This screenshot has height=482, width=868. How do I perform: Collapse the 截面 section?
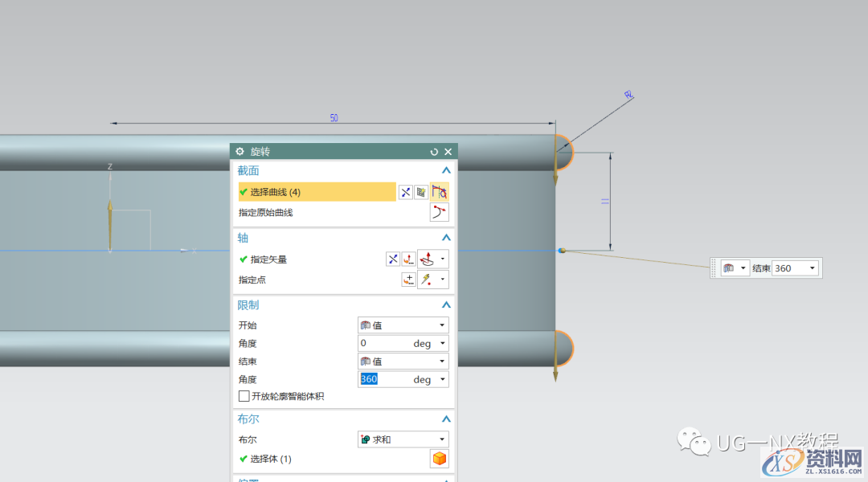pyautogui.click(x=446, y=170)
